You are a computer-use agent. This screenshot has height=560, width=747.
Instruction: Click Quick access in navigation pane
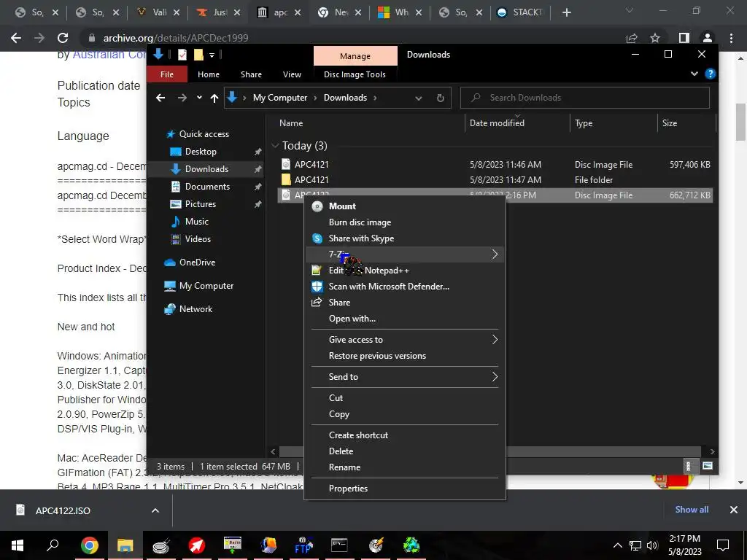204,134
